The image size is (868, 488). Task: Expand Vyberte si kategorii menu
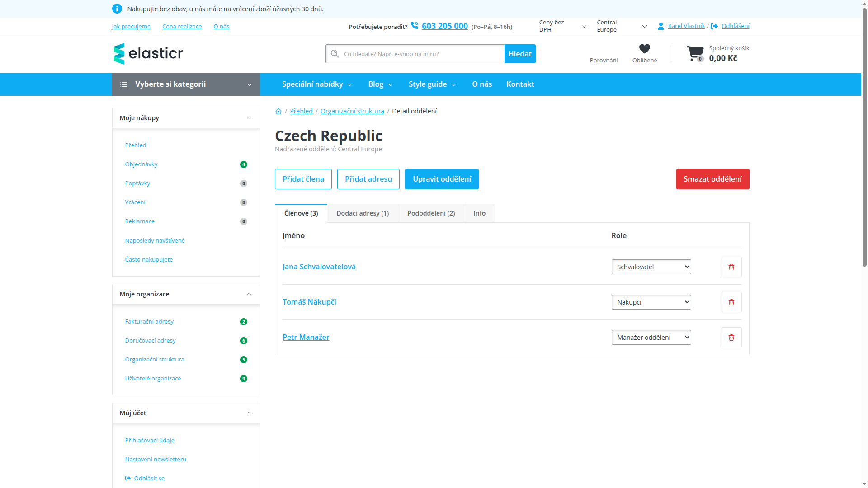click(x=186, y=84)
